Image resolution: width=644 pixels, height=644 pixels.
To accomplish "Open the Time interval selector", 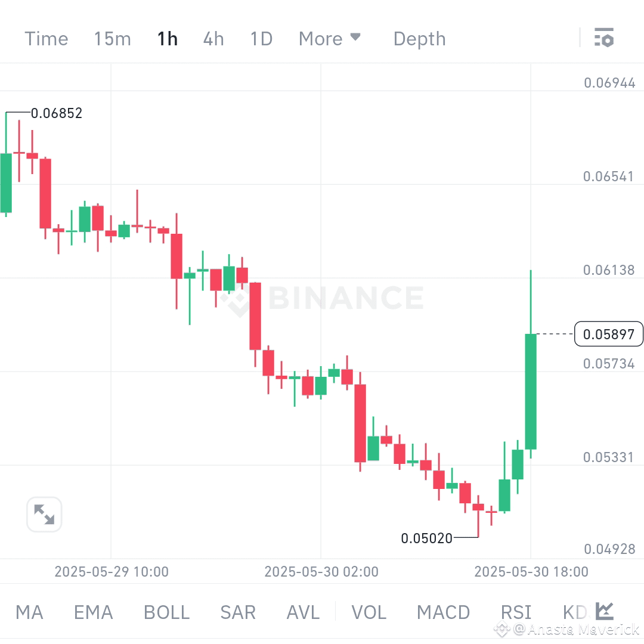I will (47, 38).
